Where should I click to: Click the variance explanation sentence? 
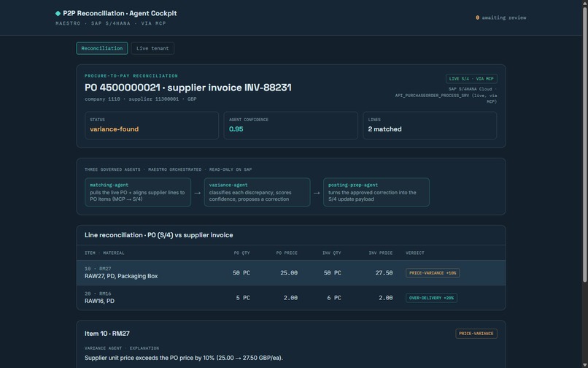184,358
